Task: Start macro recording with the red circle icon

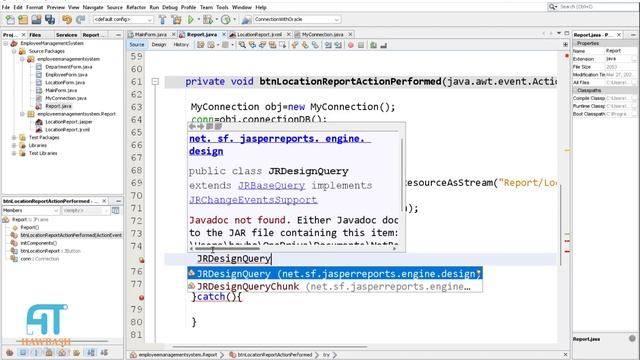Action: coord(351,45)
